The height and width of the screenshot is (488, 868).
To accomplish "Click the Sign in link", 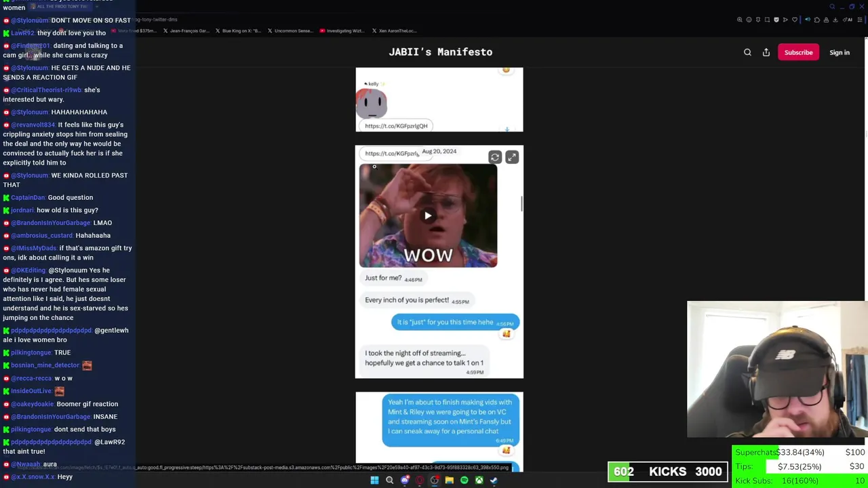I will pyautogui.click(x=840, y=52).
